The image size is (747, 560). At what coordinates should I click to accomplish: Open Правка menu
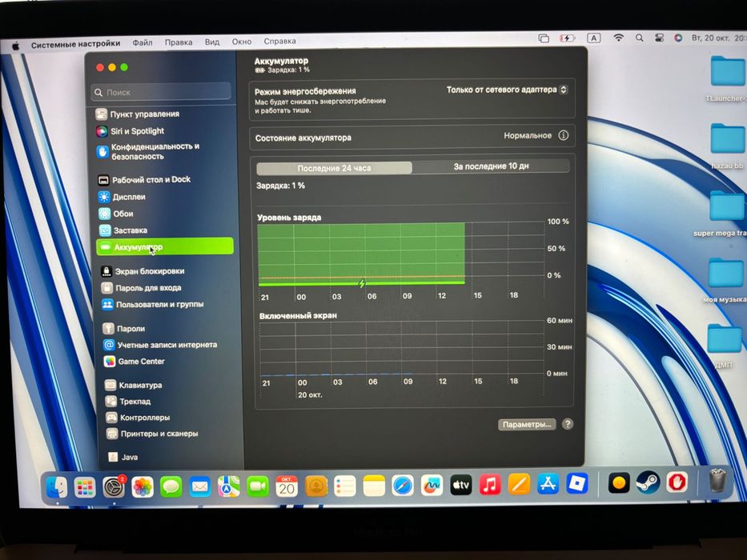click(x=179, y=42)
